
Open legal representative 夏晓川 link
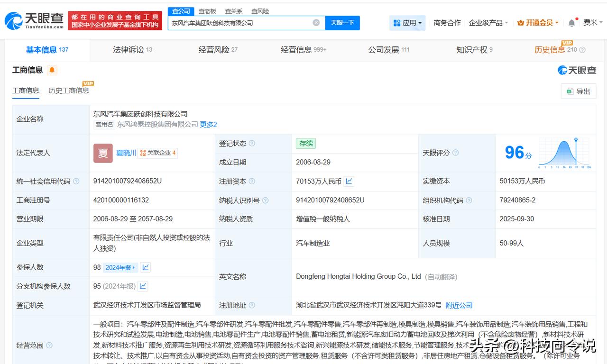pyautogui.click(x=126, y=153)
